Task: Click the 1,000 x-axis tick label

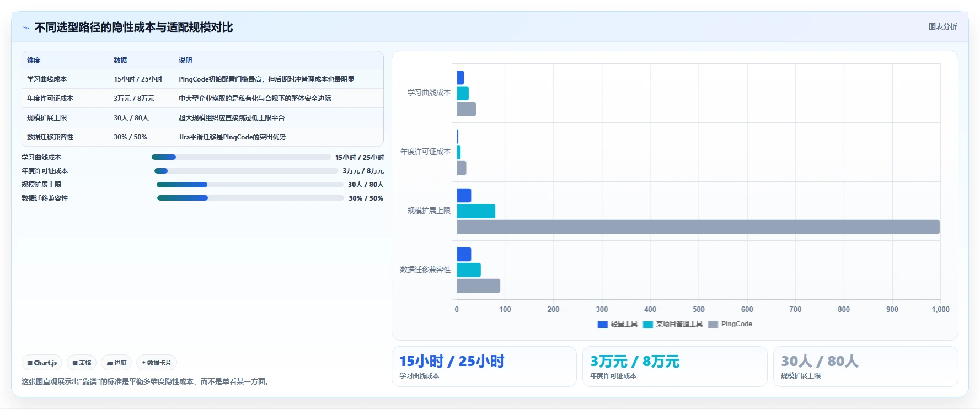Action: point(940,309)
